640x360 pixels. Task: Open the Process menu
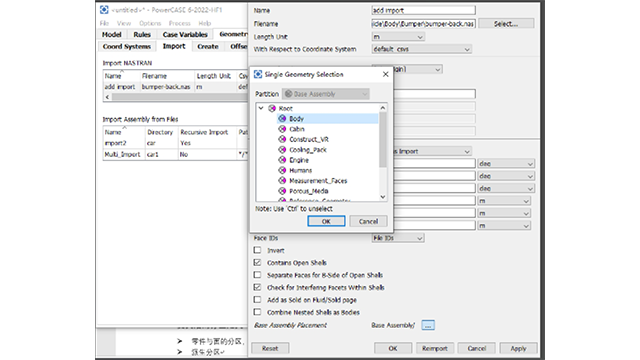180,23
